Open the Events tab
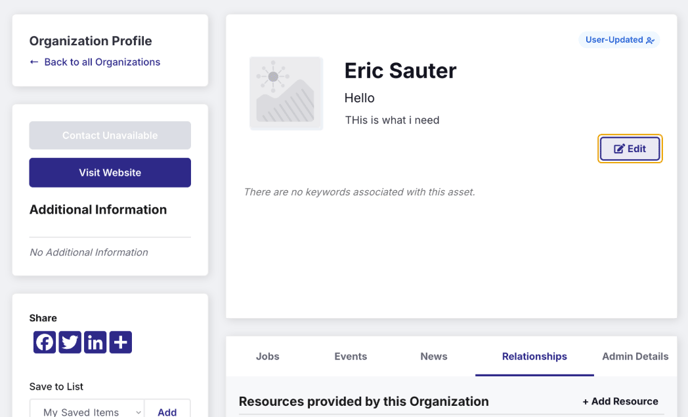 (351, 356)
